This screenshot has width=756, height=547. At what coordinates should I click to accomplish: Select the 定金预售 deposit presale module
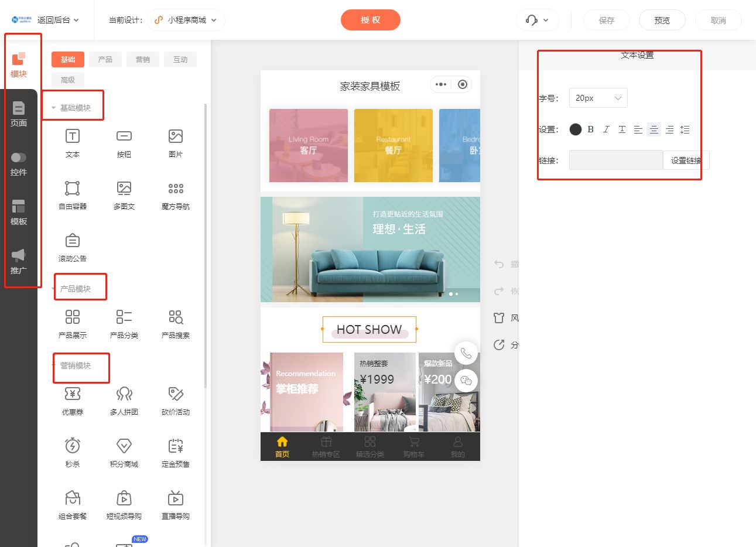tap(176, 453)
